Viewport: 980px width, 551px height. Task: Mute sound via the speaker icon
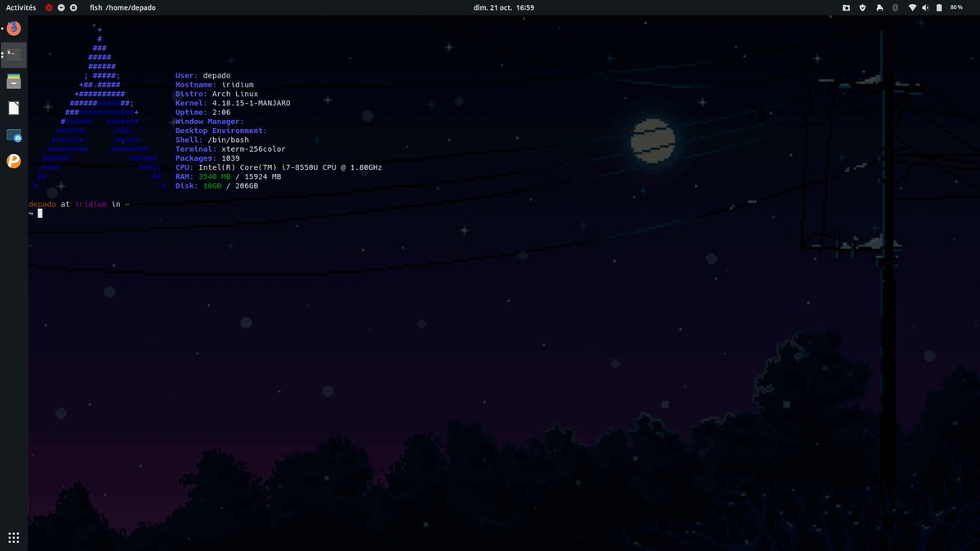point(925,7)
